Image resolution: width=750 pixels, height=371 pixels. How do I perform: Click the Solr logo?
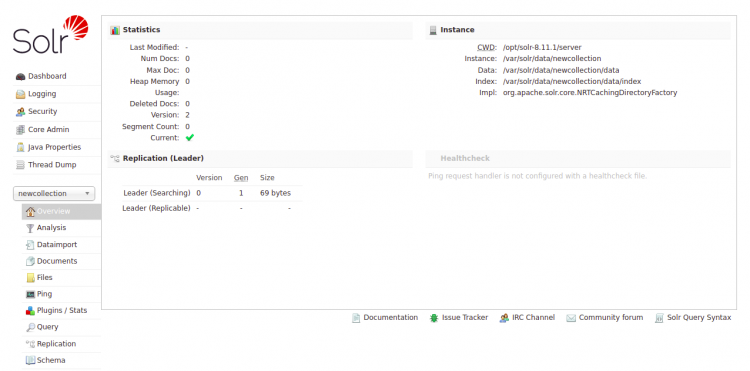pyautogui.click(x=50, y=34)
